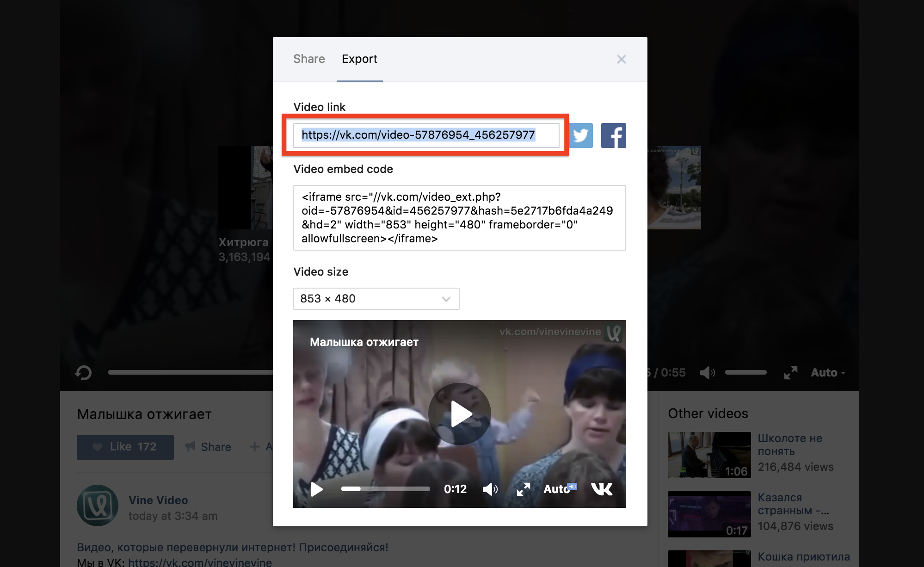Click the Vine logo icon in preview corner
Image resolution: width=924 pixels, height=567 pixels.
[x=614, y=333]
